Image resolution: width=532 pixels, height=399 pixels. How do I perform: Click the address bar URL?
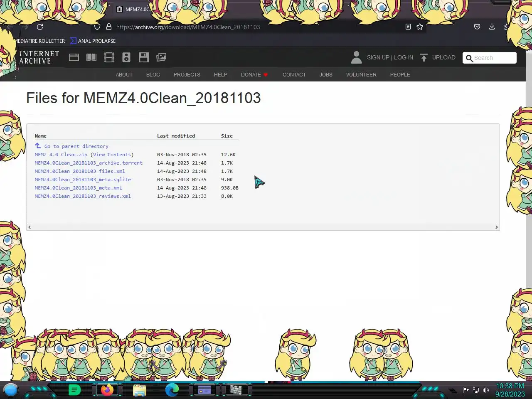point(188,27)
